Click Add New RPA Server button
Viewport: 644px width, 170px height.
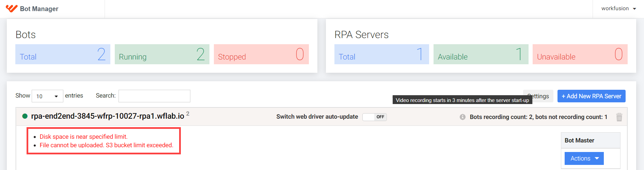[x=591, y=96]
